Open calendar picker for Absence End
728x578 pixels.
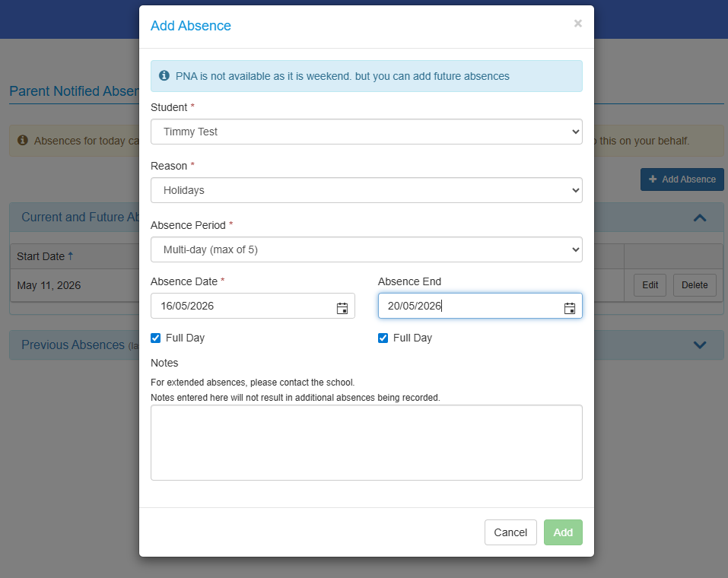point(570,308)
